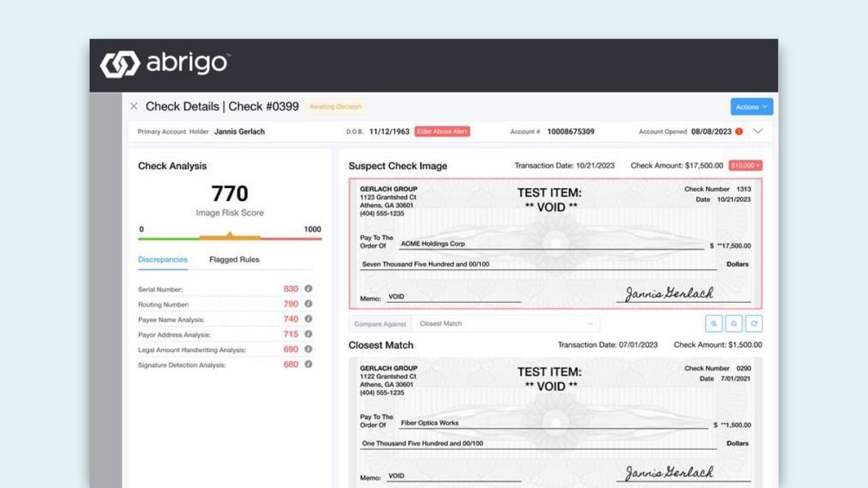
Task: Close Check Details via the X icon
Action: [x=134, y=106]
